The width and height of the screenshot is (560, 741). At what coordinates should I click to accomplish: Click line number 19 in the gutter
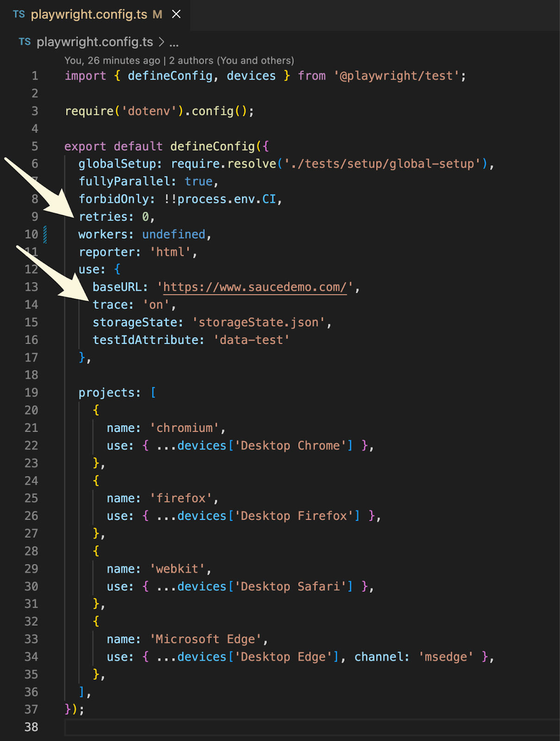click(31, 393)
